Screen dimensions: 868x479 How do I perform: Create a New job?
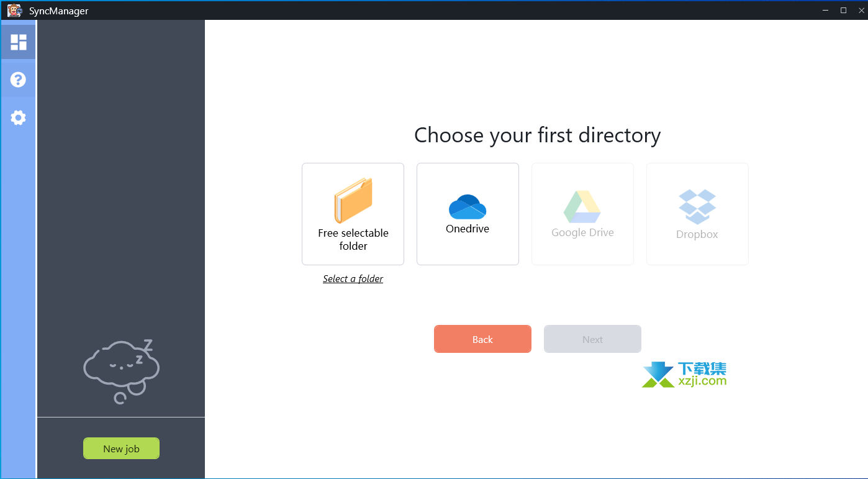(x=121, y=449)
